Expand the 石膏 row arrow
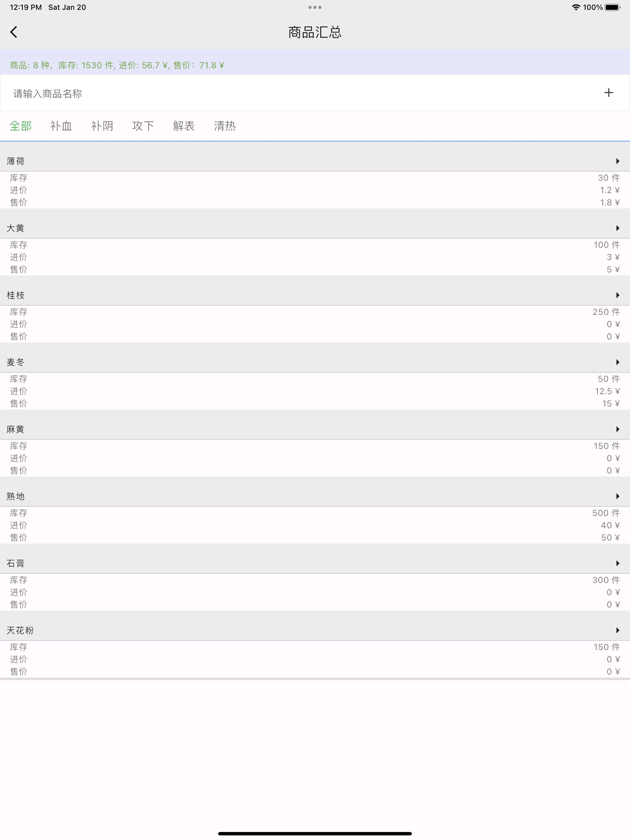Viewport: 630px width, 840px height. pos(618,563)
